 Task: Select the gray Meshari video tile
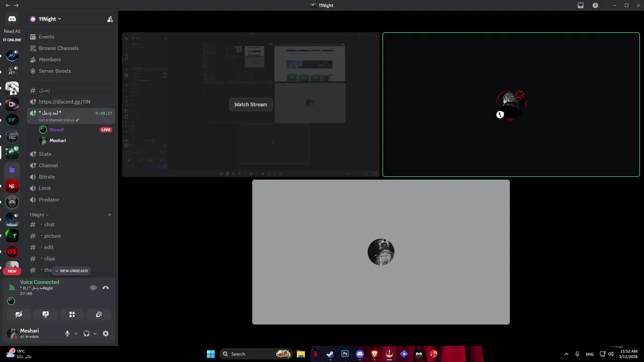(381, 252)
